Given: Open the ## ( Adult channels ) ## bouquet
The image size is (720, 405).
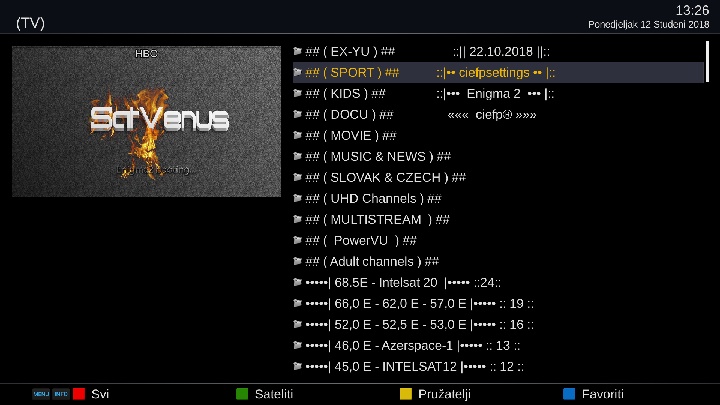Looking at the screenshot, I should pos(498,262).
